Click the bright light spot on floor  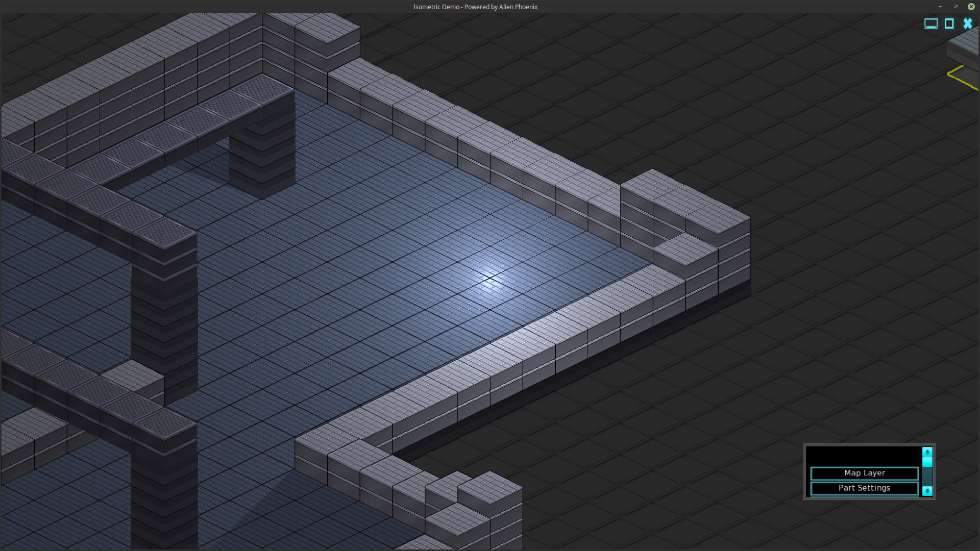coord(491,279)
